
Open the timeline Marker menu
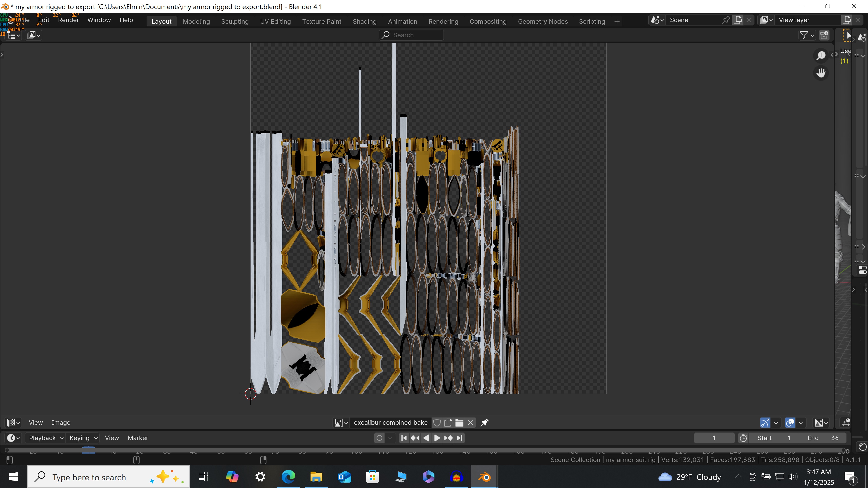click(138, 438)
